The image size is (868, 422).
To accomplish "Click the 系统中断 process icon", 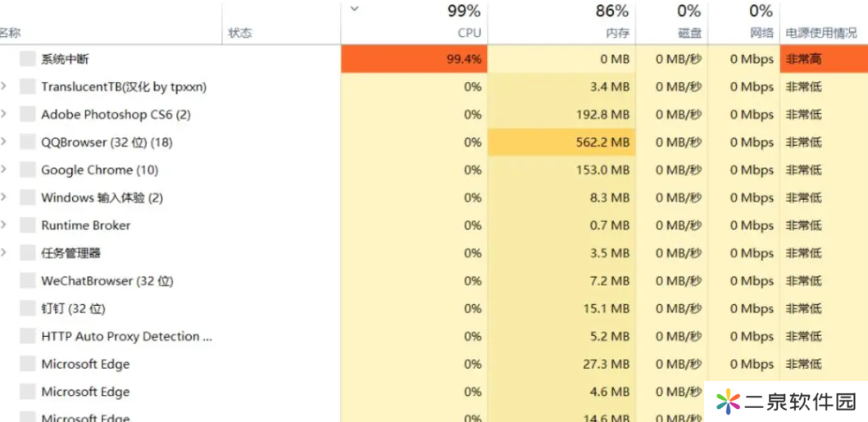I will coord(28,59).
